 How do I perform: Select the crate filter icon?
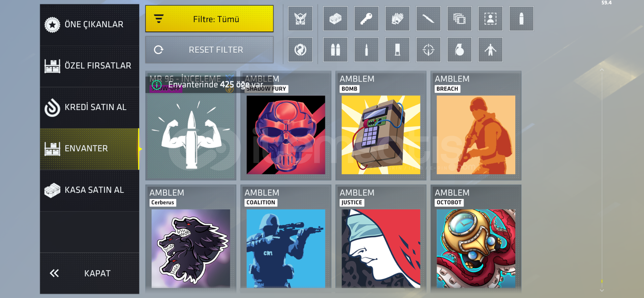coord(335,19)
